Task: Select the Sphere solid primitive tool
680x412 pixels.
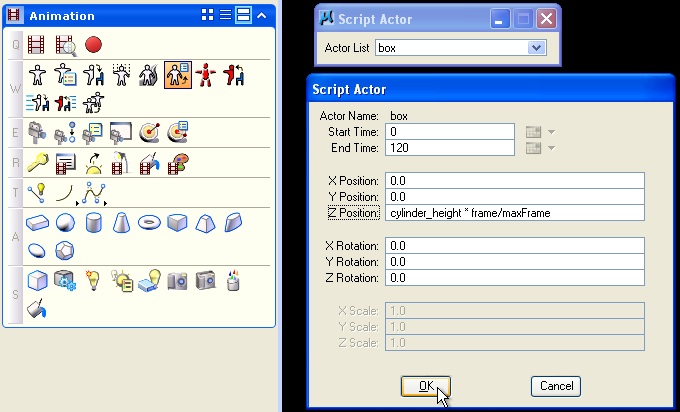Action: point(65,223)
